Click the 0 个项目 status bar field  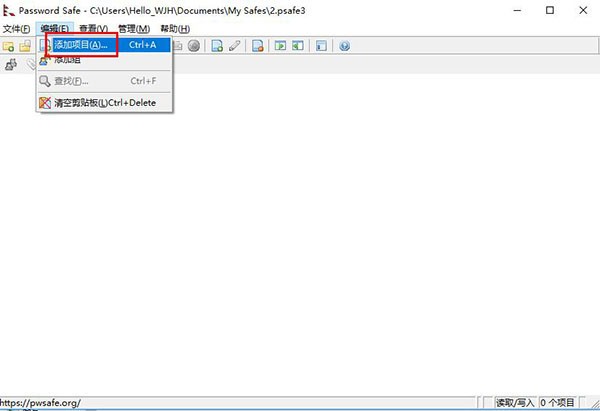[560, 403]
